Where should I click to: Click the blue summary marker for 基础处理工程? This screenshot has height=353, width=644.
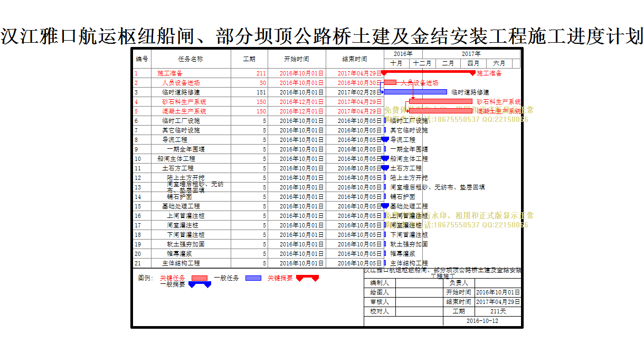385,206
